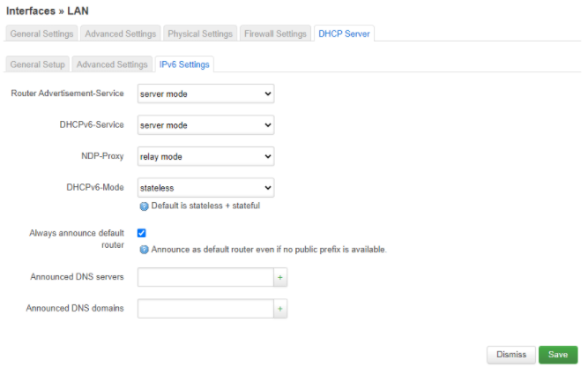Switch to top-level Advanced Settings tab
Image resolution: width=588 pixels, height=375 pixels.
click(x=121, y=34)
